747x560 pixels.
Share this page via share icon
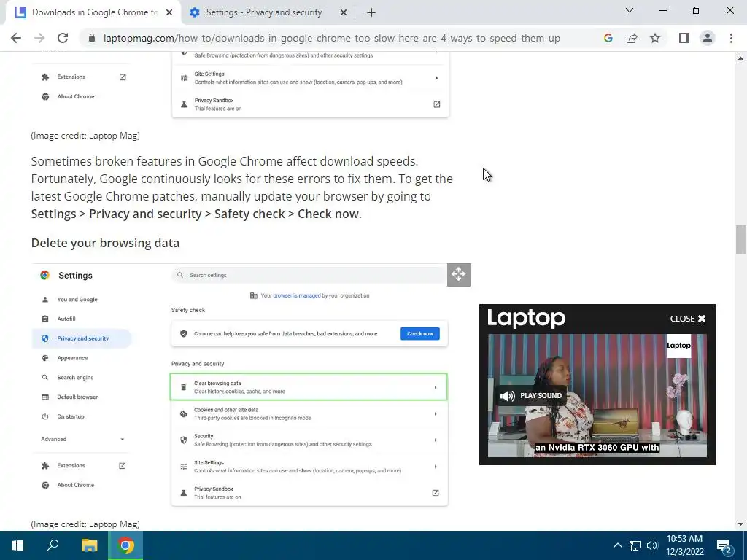pos(632,38)
